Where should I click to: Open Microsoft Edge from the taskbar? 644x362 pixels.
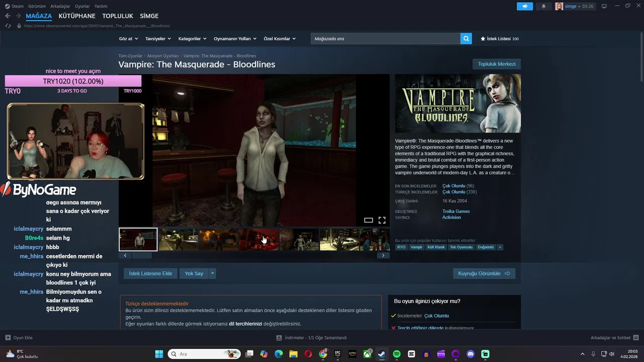click(279, 354)
